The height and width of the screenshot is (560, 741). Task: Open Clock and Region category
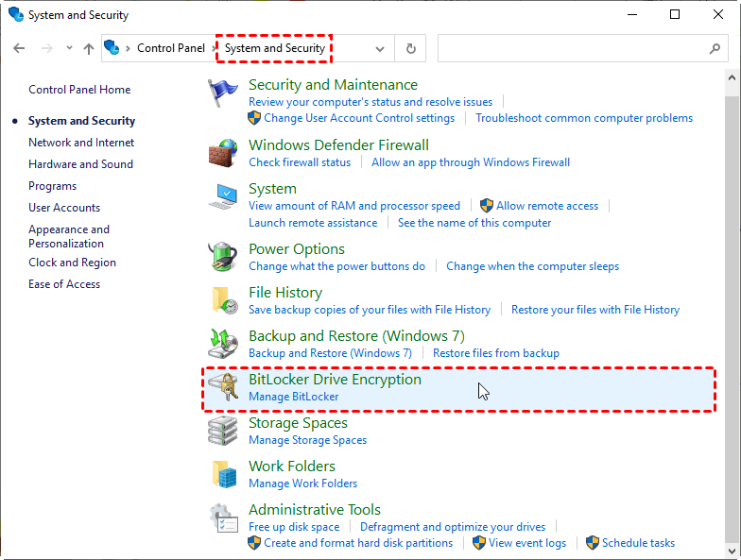(x=72, y=263)
